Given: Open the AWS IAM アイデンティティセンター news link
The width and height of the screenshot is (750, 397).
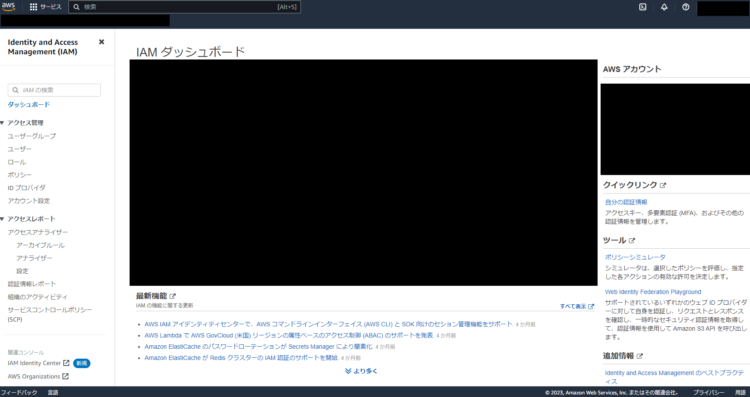Looking at the screenshot, I should [328, 324].
